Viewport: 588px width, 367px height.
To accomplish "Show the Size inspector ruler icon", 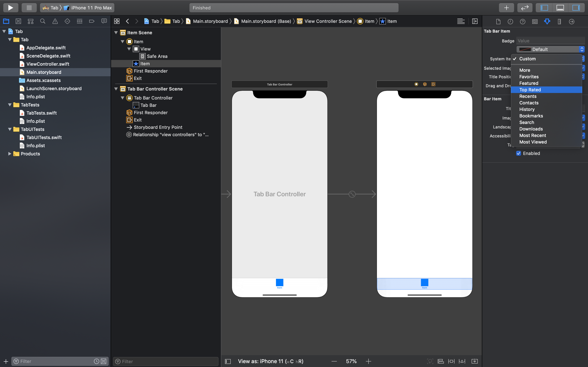I will coord(559,21).
